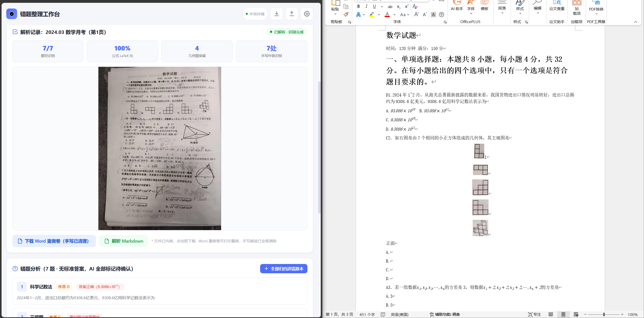Click the workbench shield logo icon
The image size is (644, 318).
point(12,14)
